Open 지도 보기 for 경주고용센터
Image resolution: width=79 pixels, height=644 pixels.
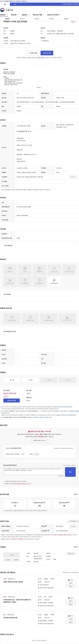[73, 526]
